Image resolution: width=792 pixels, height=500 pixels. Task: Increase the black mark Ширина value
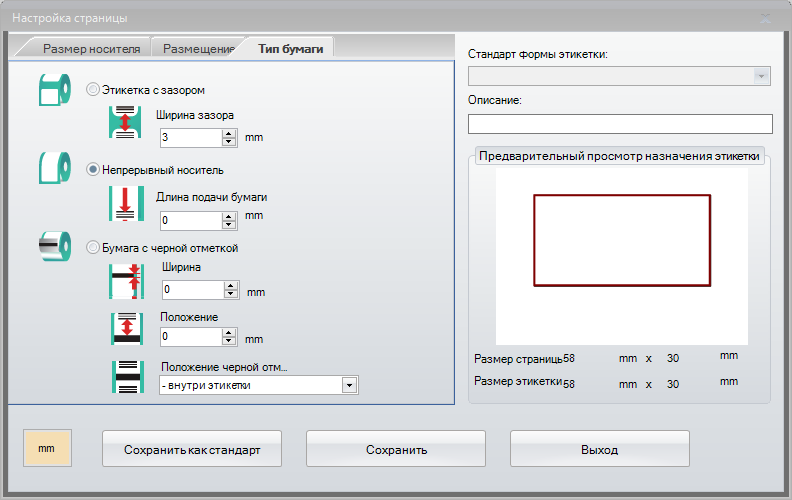point(231,286)
